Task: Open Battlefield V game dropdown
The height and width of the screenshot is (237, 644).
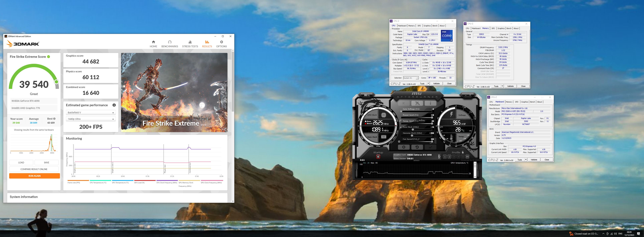Action: (x=91, y=113)
